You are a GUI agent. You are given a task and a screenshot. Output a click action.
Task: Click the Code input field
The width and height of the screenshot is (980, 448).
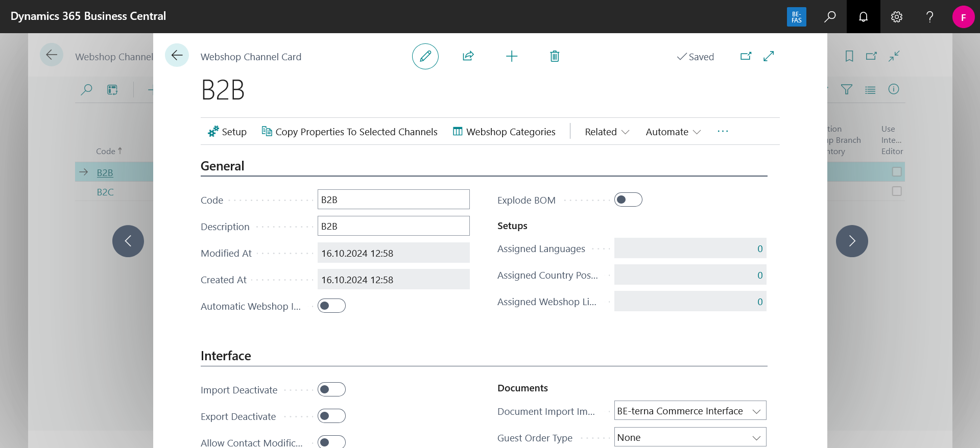(393, 200)
